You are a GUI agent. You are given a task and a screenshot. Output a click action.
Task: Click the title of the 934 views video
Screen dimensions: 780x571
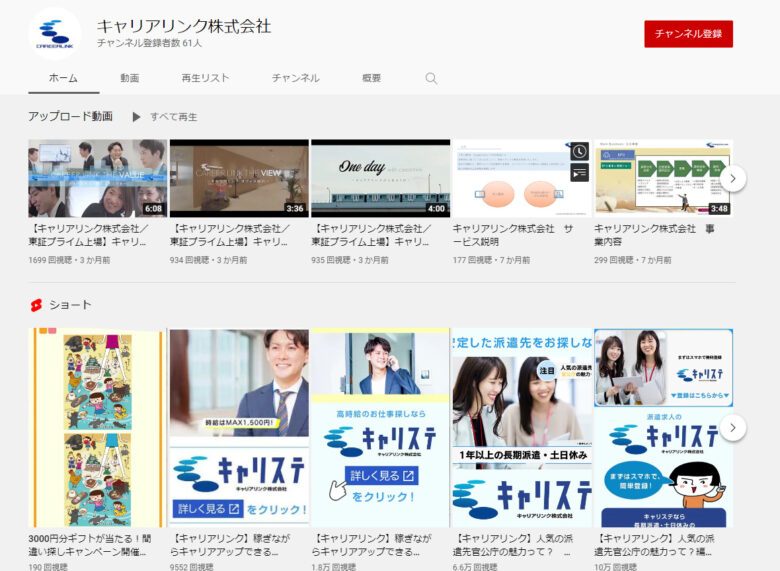click(230, 235)
